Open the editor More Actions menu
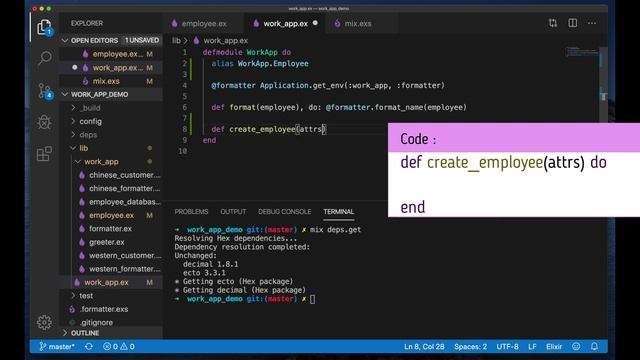Screen dimensions: 640x360 tap(592, 23)
